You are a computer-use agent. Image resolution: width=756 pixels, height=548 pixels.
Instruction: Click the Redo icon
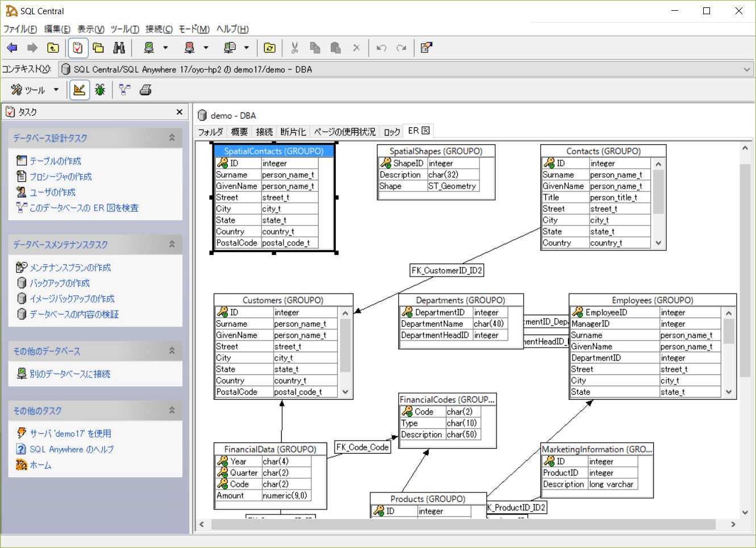point(402,48)
